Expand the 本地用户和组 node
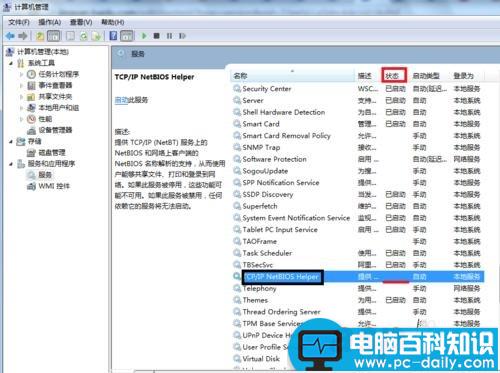 (22, 108)
